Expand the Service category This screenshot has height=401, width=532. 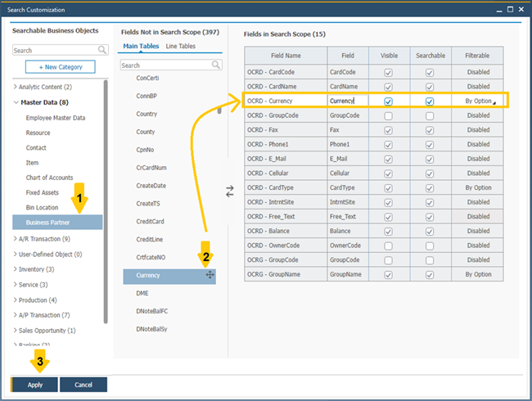coord(15,284)
